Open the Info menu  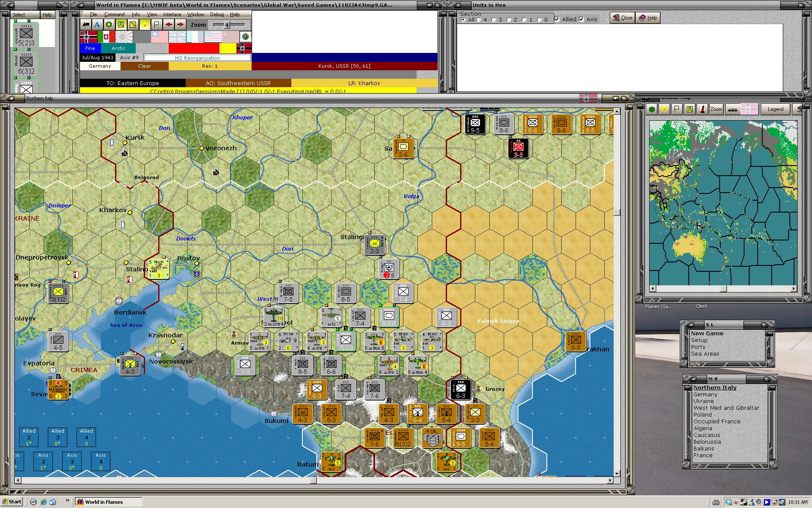tap(135, 14)
